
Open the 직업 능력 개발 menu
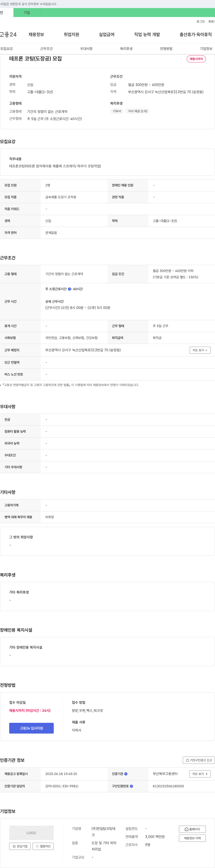147,34
